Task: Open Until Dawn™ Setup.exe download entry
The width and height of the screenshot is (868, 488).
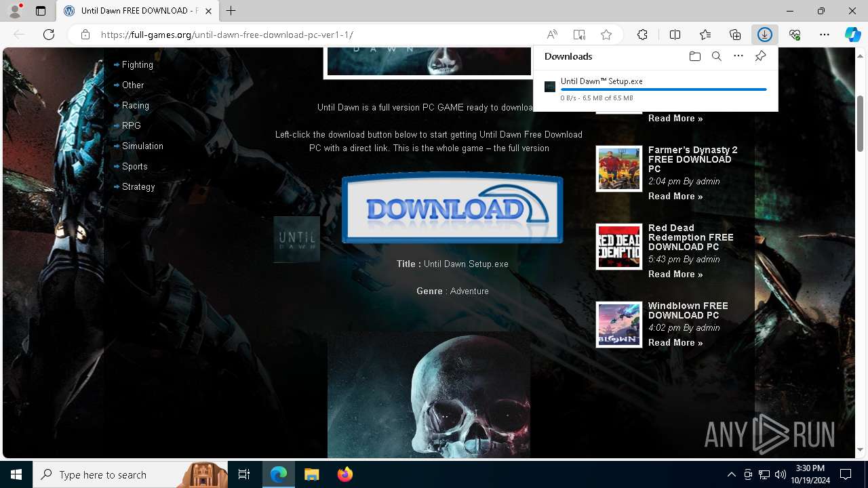Action: [656, 89]
